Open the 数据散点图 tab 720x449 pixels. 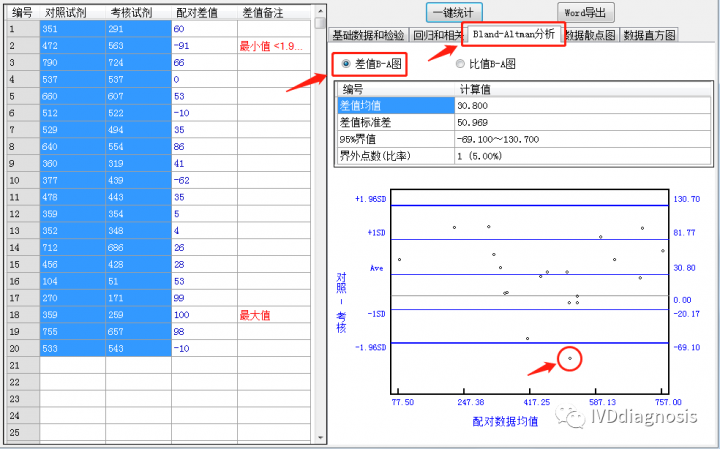(x=591, y=35)
